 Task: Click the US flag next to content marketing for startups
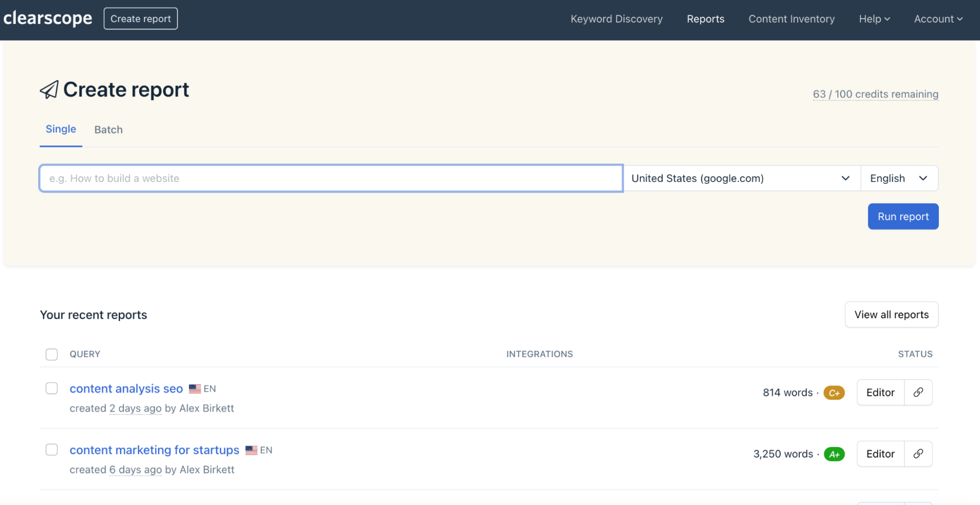pos(251,450)
